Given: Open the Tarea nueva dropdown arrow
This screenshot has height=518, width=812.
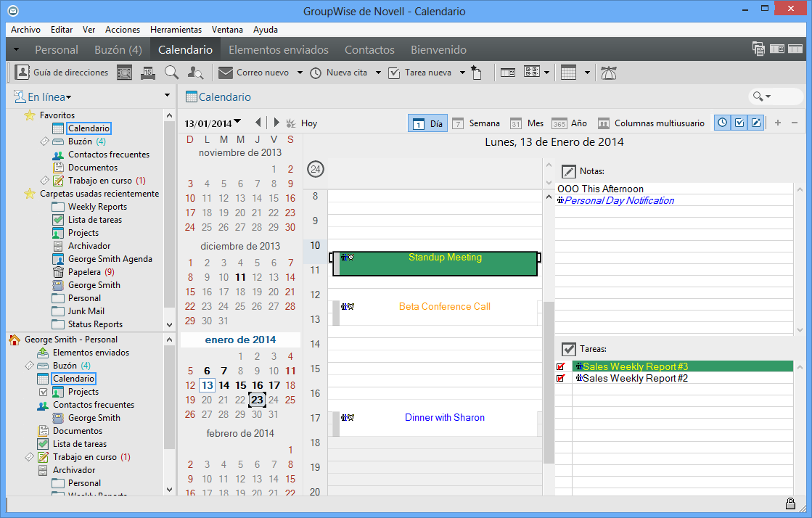Looking at the screenshot, I should click(x=462, y=73).
